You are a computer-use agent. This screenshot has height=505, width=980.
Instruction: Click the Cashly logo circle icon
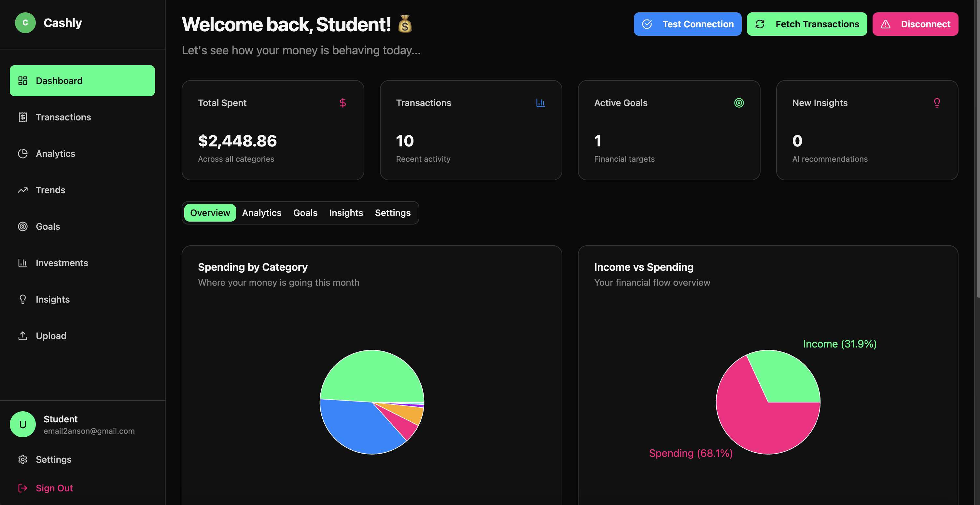(25, 23)
